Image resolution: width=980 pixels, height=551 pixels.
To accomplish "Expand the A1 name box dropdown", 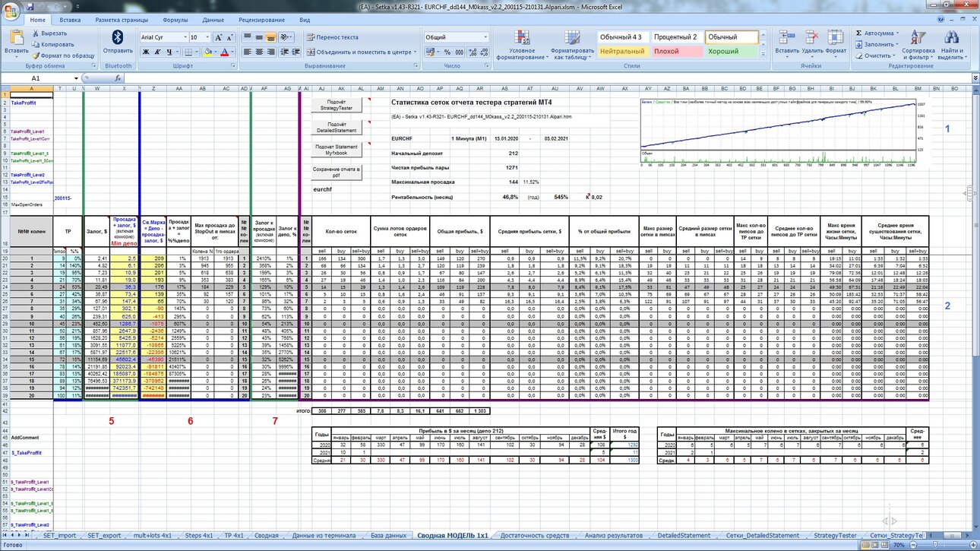I will coord(76,78).
